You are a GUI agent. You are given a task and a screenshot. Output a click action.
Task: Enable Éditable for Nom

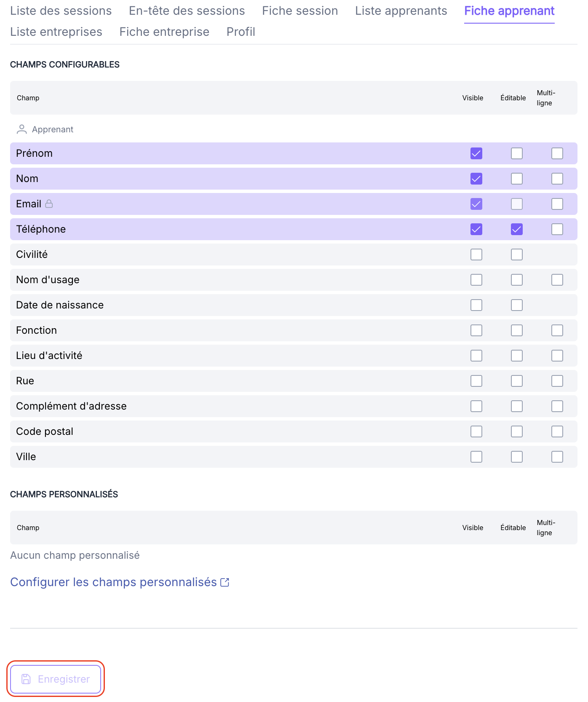click(517, 179)
